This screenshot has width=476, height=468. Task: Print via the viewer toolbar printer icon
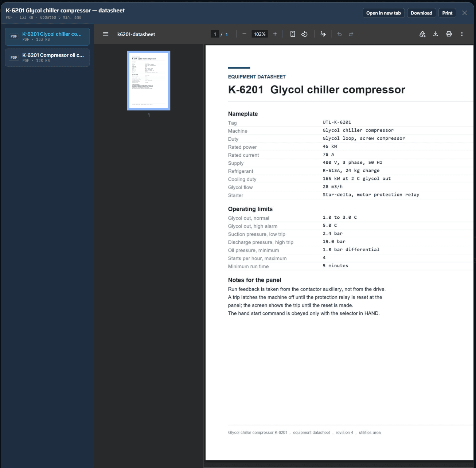coord(449,34)
